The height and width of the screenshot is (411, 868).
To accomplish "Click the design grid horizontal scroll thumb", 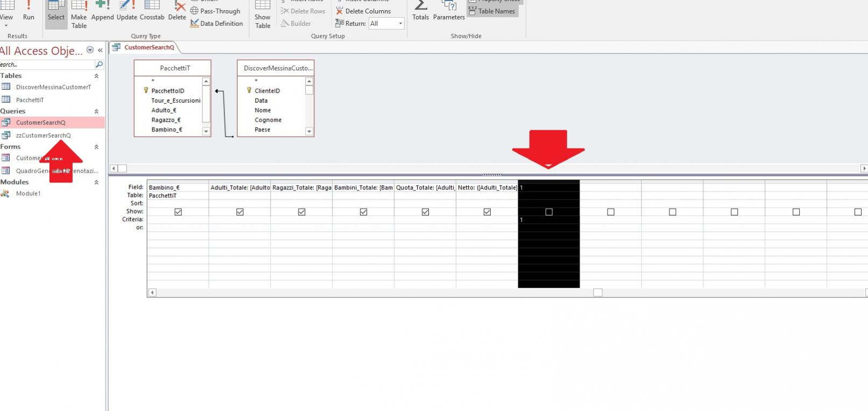I will 598,293.
